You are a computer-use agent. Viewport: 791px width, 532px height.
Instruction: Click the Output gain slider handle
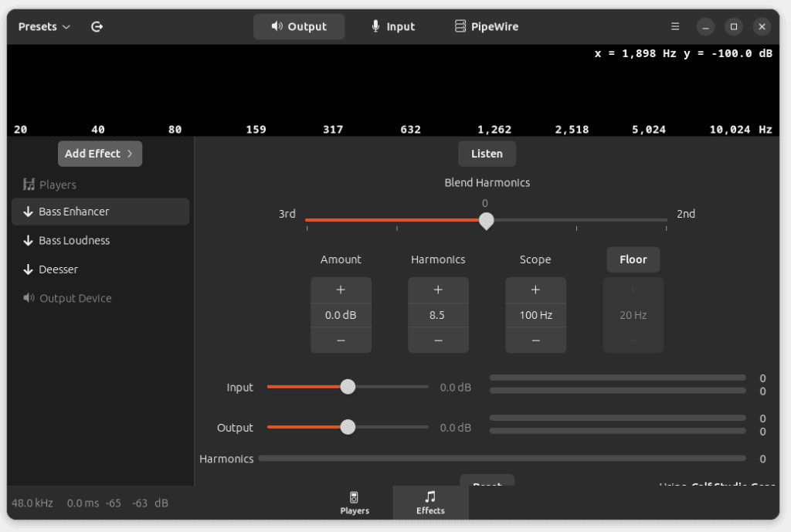click(x=348, y=428)
